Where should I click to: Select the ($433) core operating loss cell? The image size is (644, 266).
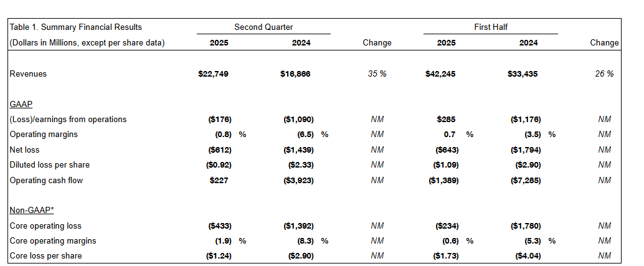click(219, 226)
